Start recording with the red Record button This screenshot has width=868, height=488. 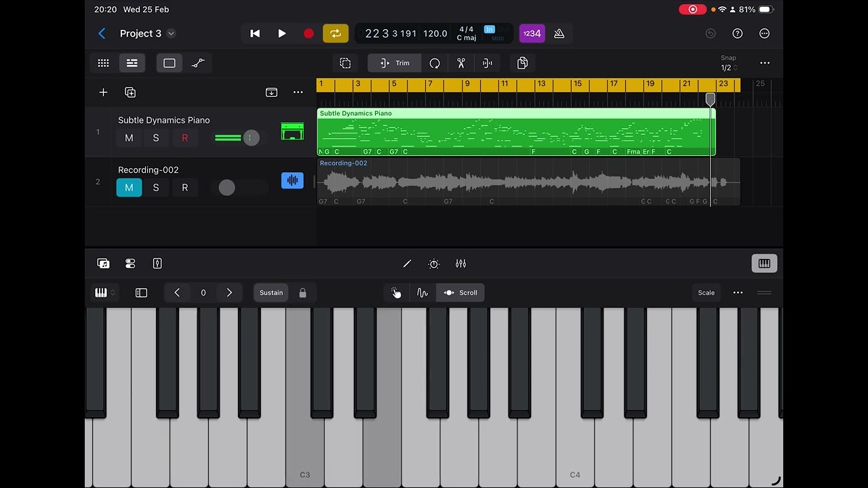tap(309, 33)
